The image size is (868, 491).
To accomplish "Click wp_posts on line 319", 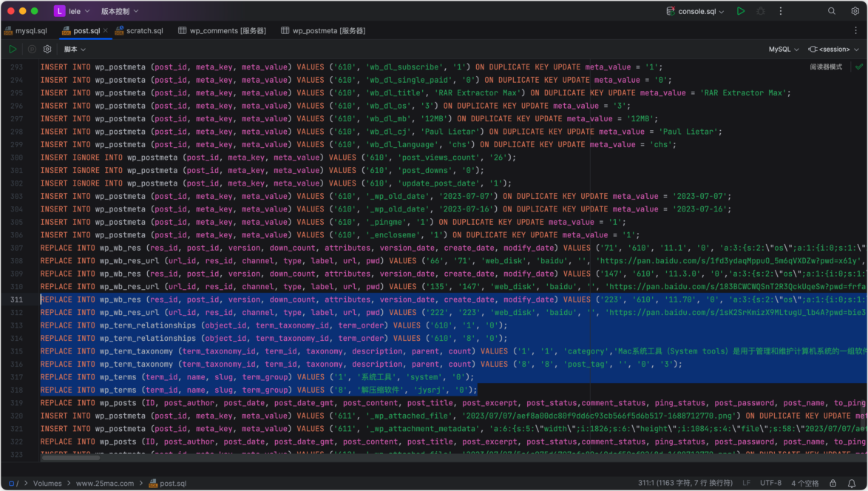I will pyautogui.click(x=118, y=403).
